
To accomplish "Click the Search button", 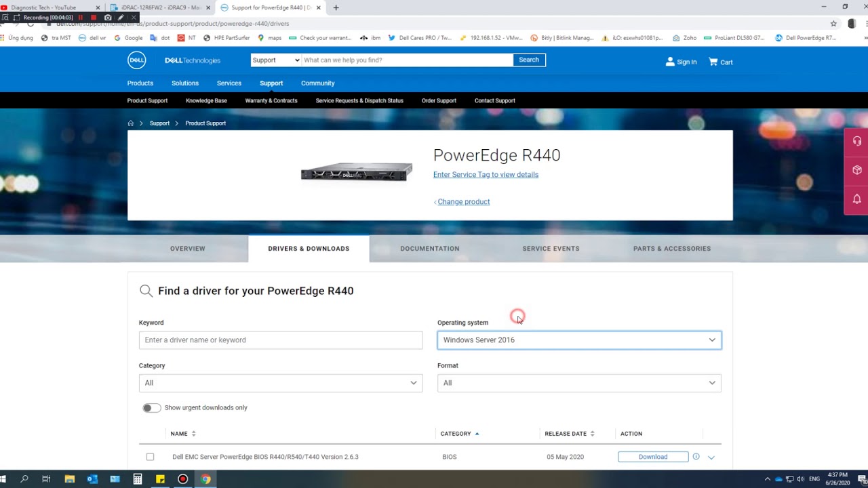I will pos(529,60).
